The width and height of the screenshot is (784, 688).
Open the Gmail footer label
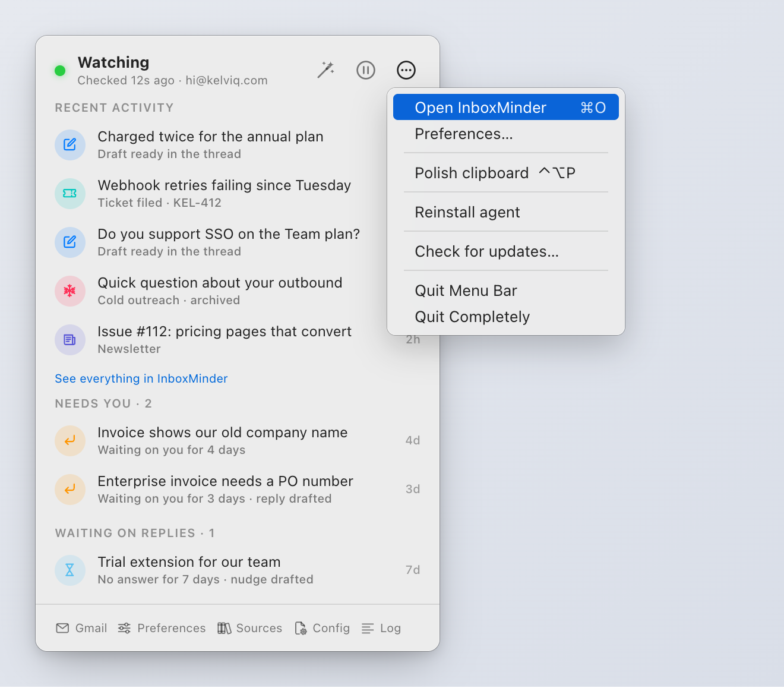point(91,629)
